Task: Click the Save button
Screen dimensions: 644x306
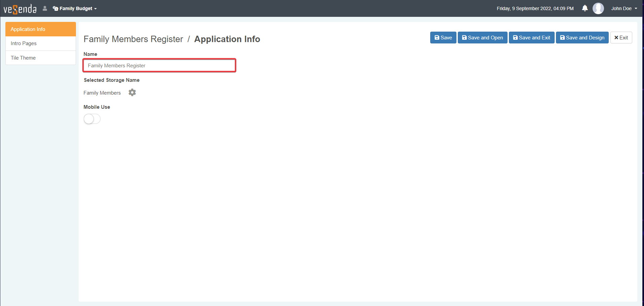Action: [x=443, y=38]
